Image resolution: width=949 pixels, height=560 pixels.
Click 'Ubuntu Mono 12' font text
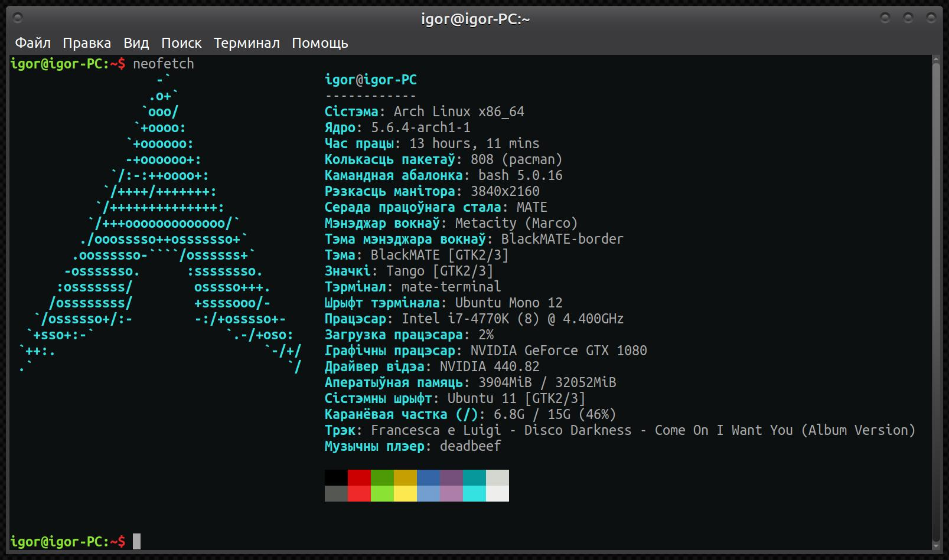pos(509,303)
